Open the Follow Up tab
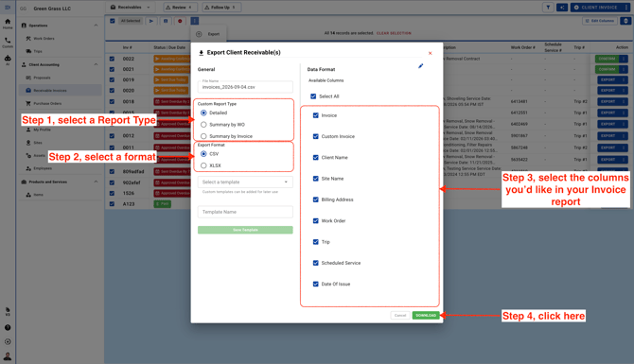 click(x=221, y=8)
